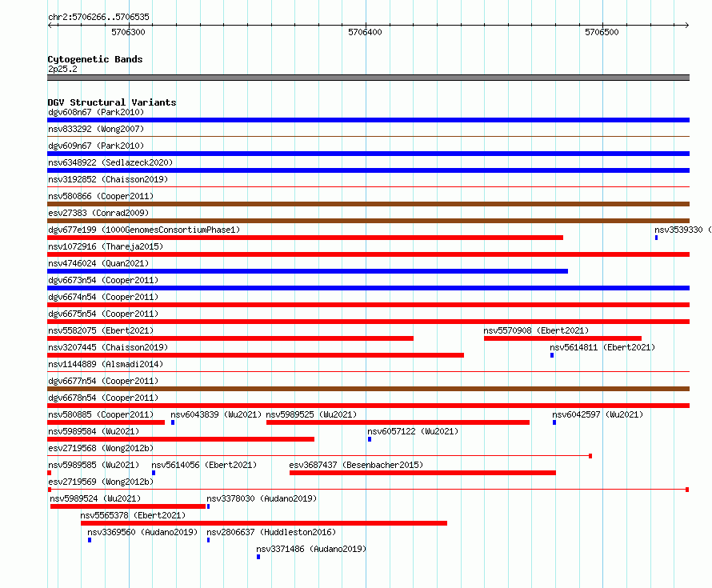Viewport: 712px width, 588px height.
Task: Click the nsv5614811 (Ebert2021) blue marker
Action: tap(552, 355)
